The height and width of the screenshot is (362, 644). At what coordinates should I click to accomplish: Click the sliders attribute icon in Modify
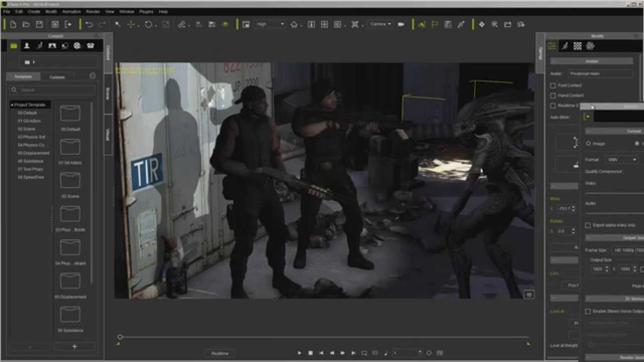tap(552, 46)
